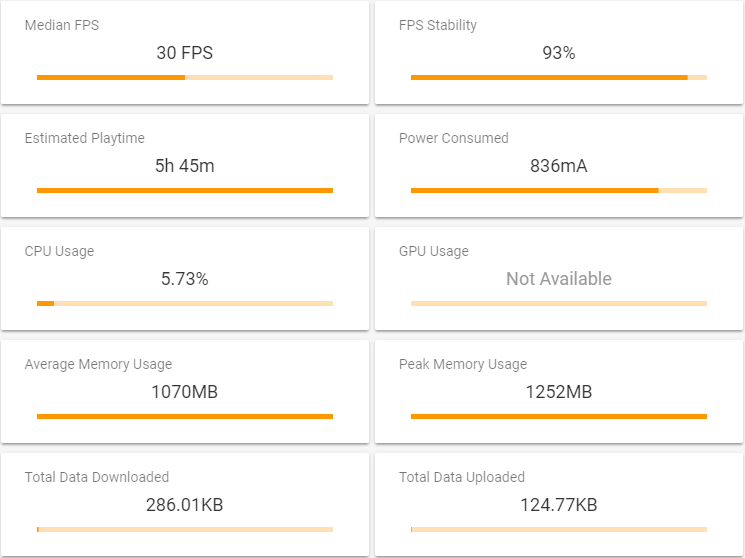Image resolution: width=745 pixels, height=558 pixels.
Task: Click the Total Data Uploaded label
Action: [462, 477]
